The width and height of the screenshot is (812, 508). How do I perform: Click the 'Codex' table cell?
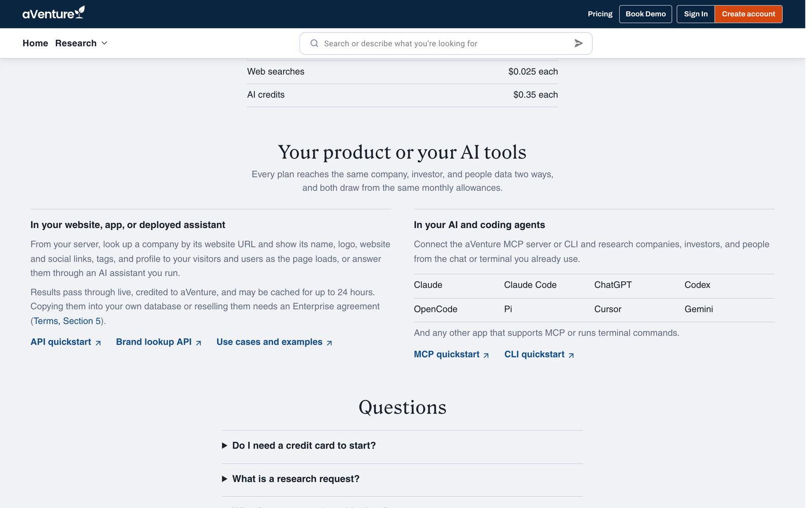point(697,285)
